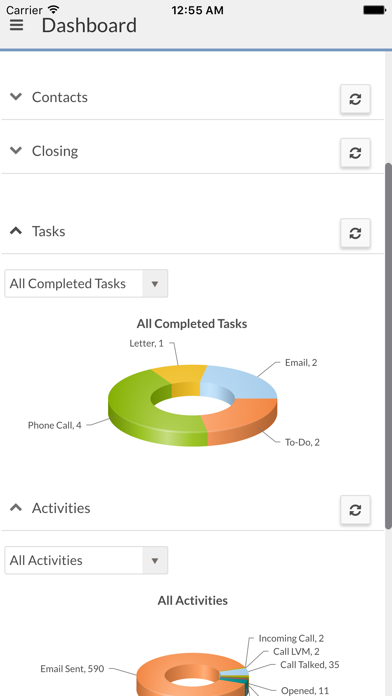Expand the Contacts section chevron
The height and width of the screenshot is (696, 392).
[16, 96]
